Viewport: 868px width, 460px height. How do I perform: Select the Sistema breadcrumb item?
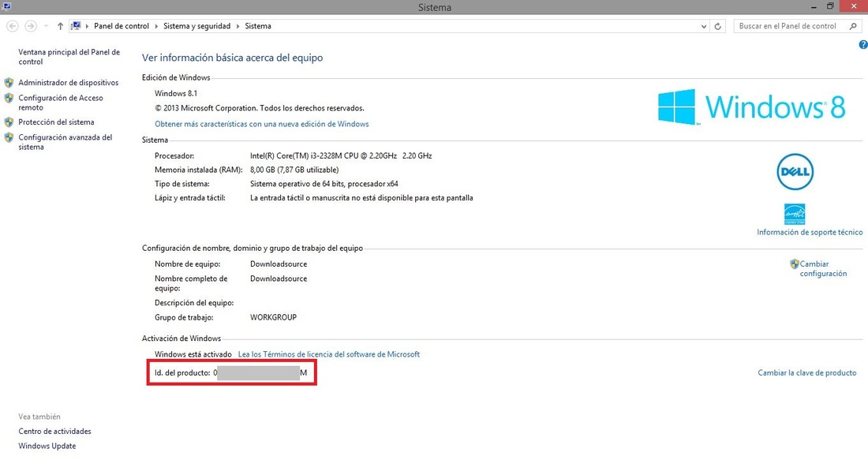click(258, 26)
